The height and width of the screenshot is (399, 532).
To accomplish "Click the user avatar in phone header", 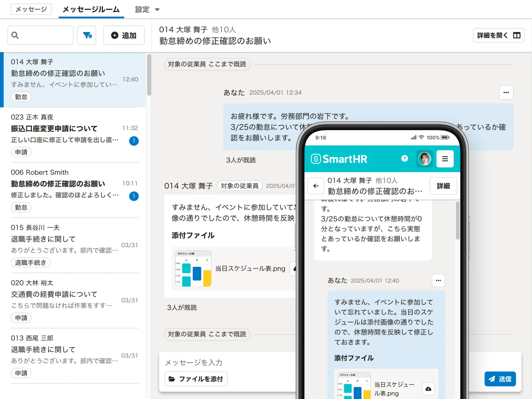I will (x=425, y=159).
